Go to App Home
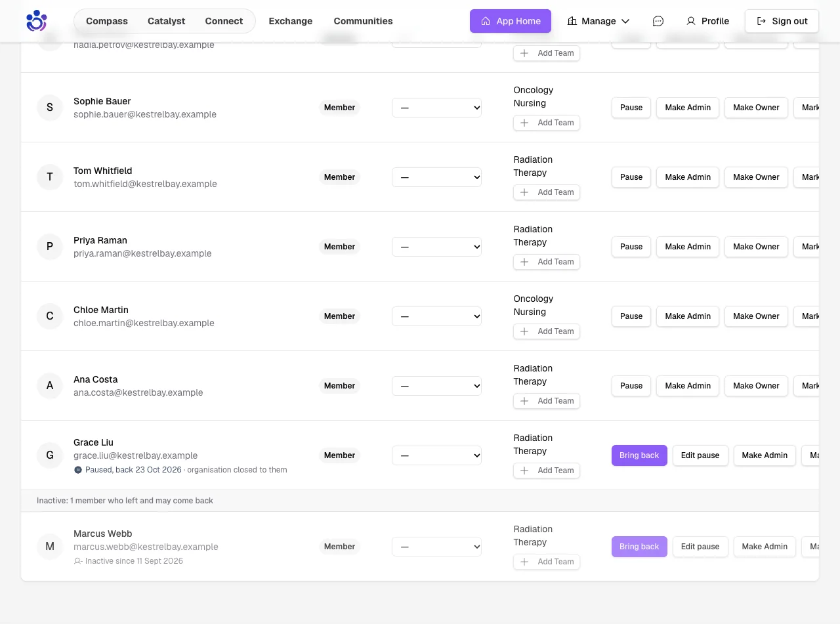Screen dimensions: 840x630 (511, 21)
